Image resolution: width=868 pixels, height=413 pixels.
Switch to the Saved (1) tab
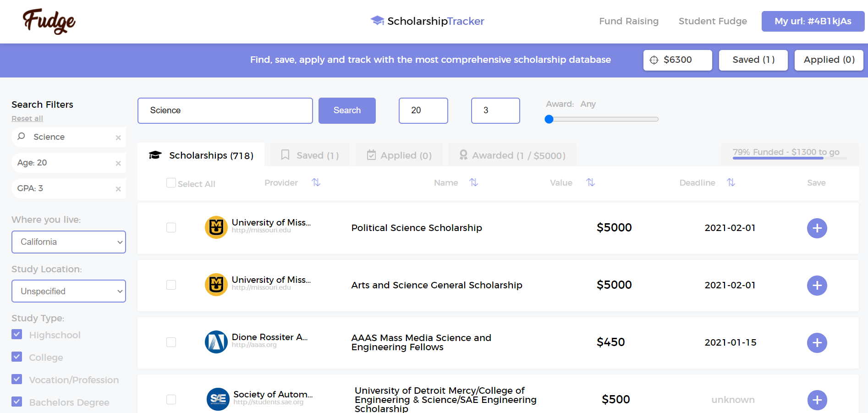coord(310,155)
